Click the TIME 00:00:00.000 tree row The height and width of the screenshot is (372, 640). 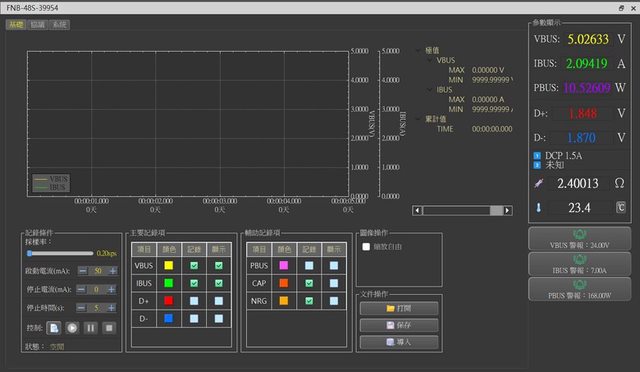coord(474,129)
